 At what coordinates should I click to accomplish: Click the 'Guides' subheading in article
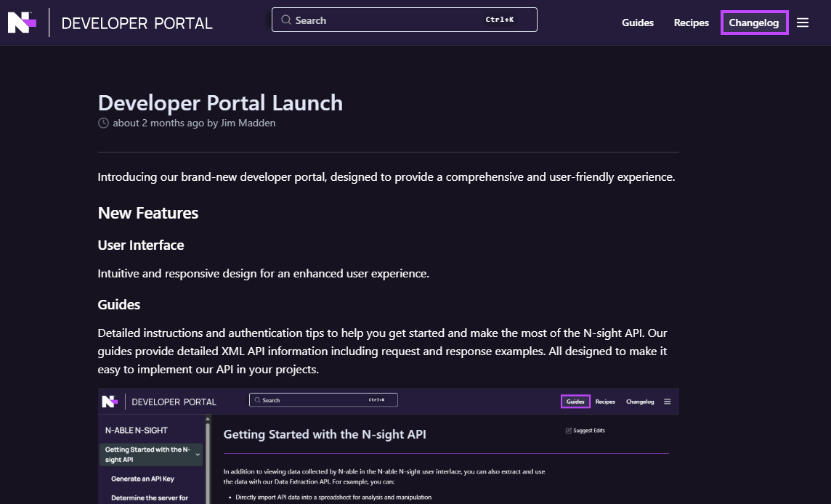point(118,305)
